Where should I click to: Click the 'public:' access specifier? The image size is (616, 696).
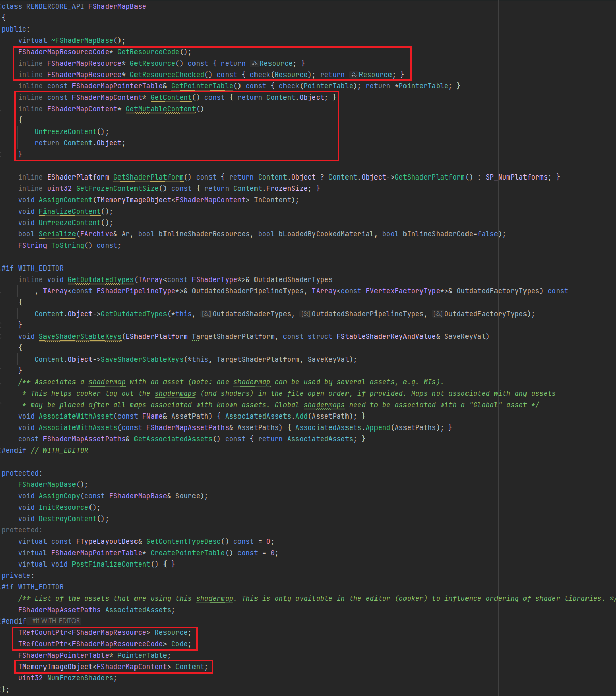click(x=16, y=29)
